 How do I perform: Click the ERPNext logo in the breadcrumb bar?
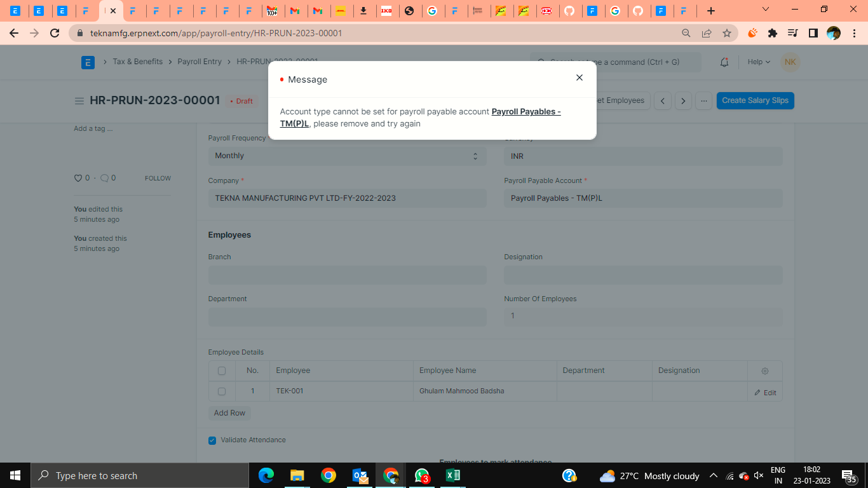88,62
